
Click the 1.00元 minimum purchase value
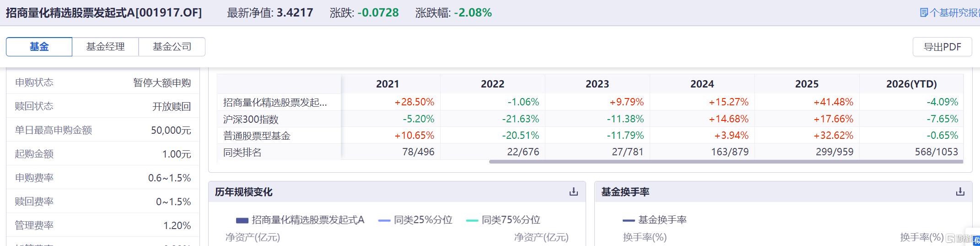pos(177,154)
